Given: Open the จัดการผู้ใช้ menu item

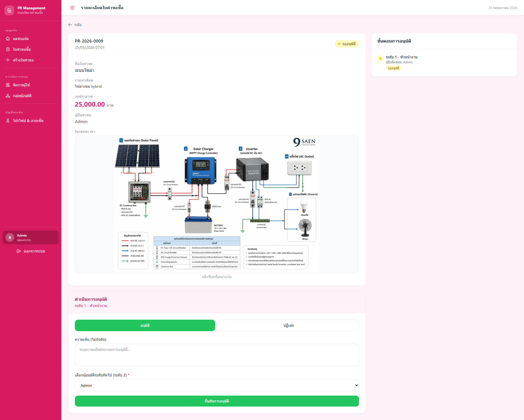Looking at the screenshot, I should click(31, 85).
